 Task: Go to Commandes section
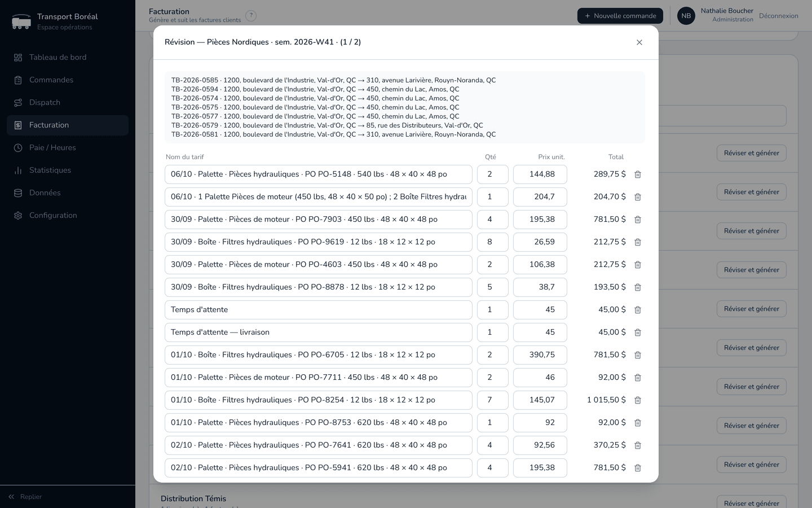(68, 80)
